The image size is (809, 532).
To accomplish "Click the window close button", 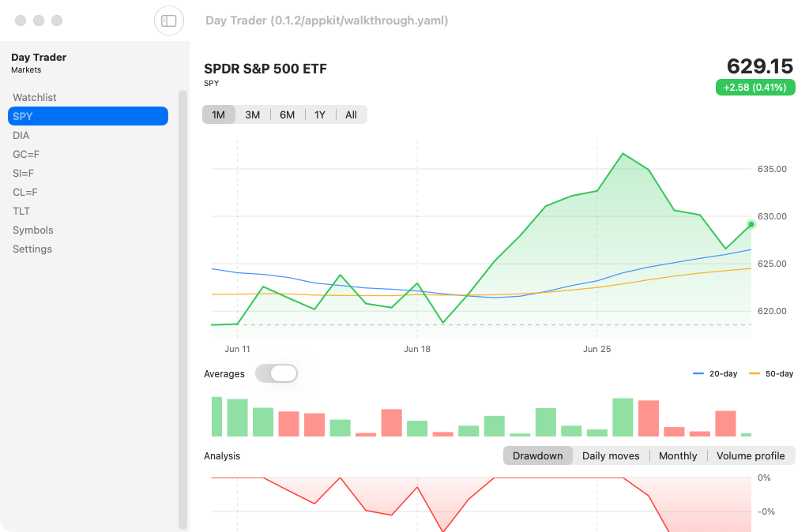I will [x=21, y=21].
